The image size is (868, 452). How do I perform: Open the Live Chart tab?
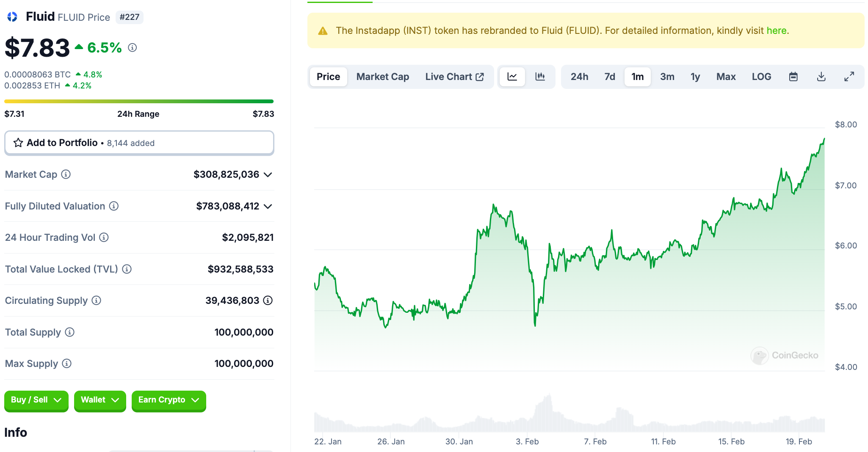pos(454,77)
